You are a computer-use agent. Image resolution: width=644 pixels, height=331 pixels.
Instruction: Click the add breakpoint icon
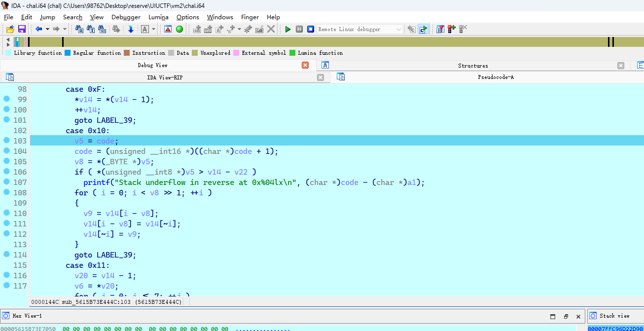click(452, 29)
